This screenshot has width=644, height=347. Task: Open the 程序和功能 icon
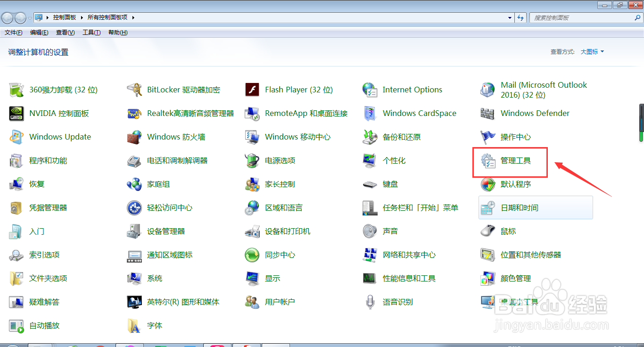point(17,160)
